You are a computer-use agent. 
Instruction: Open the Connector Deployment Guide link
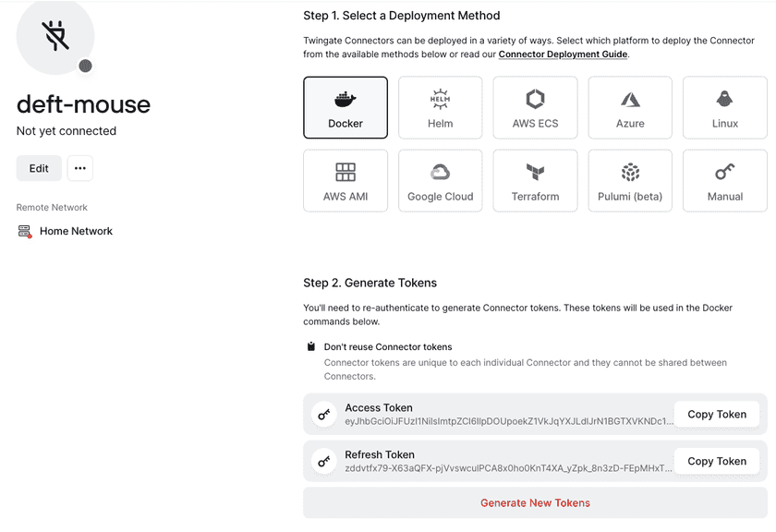pyautogui.click(x=563, y=54)
